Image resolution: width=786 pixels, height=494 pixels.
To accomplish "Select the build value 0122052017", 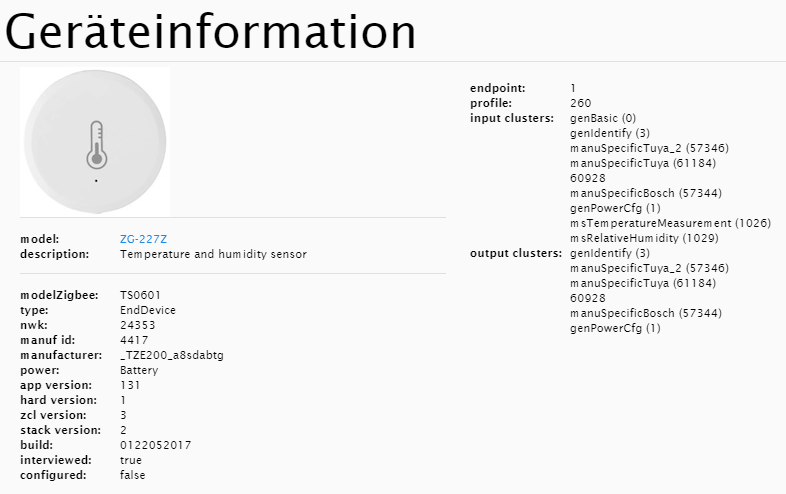I will (155, 445).
